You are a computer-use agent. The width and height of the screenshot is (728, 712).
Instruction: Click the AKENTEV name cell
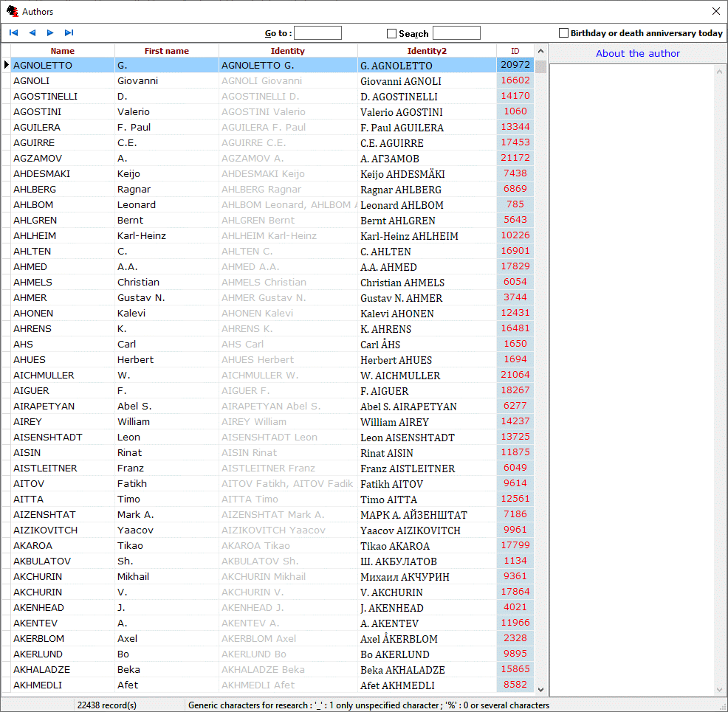63,623
